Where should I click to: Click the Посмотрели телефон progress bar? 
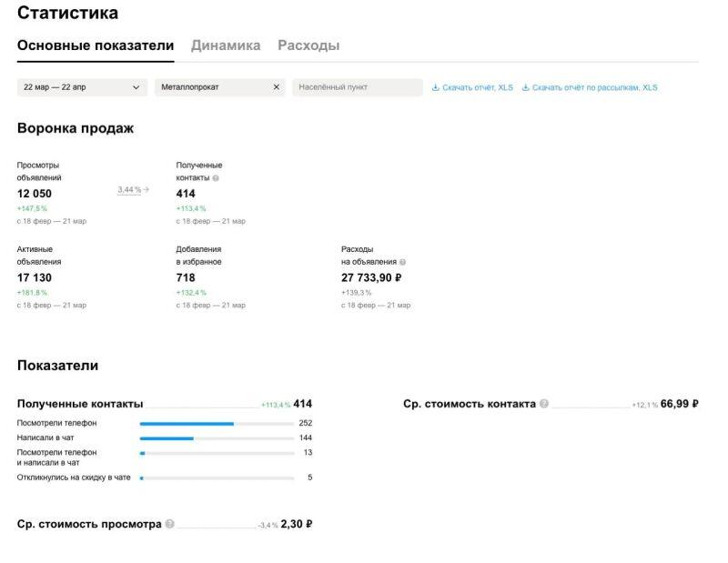tap(217, 424)
